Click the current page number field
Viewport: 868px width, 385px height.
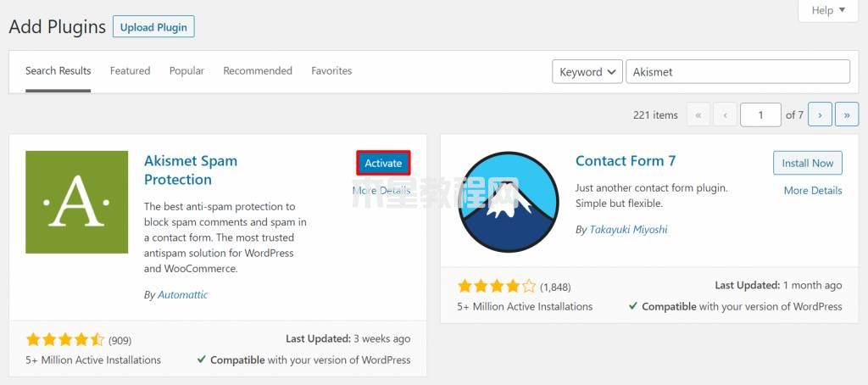[760, 115]
